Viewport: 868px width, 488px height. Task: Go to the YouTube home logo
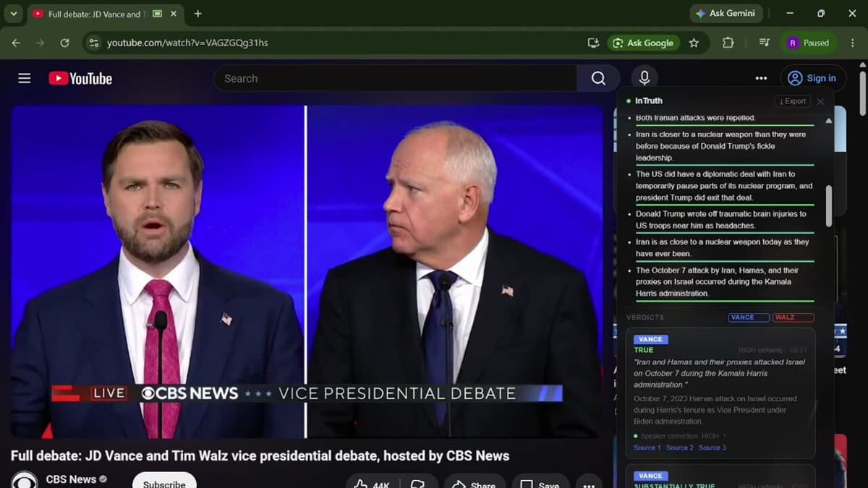pos(80,78)
